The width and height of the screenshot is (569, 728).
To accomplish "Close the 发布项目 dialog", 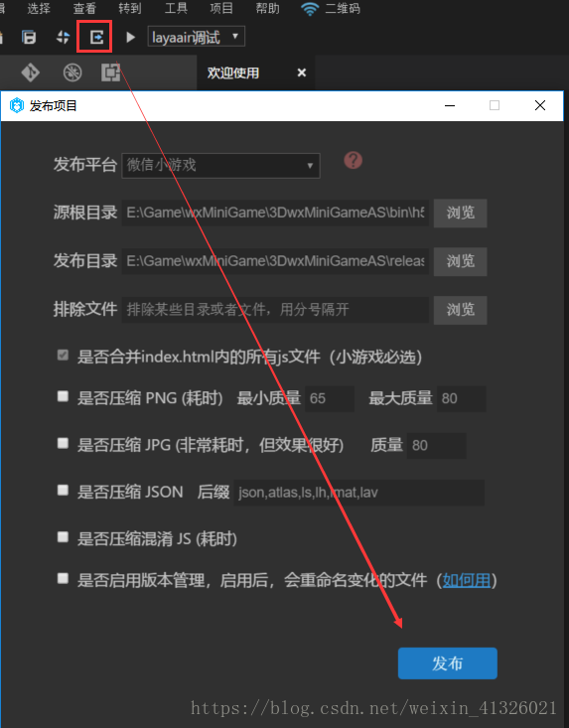I will click(x=540, y=105).
